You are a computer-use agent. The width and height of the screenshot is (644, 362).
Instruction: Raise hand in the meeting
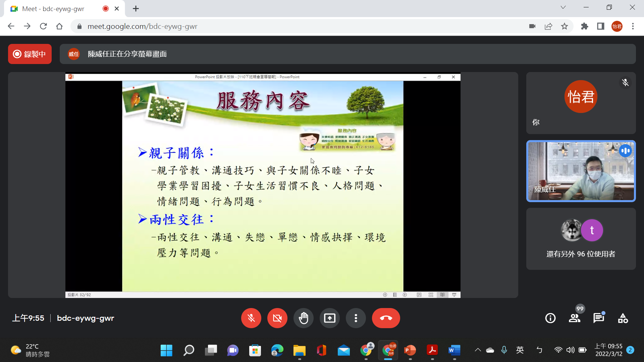[x=303, y=318]
